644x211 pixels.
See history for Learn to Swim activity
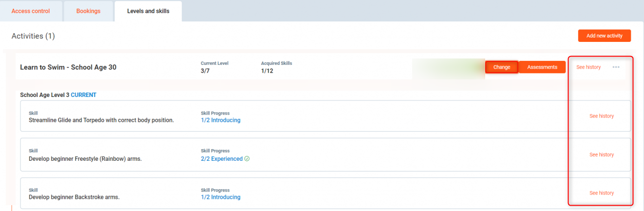pyautogui.click(x=588, y=67)
